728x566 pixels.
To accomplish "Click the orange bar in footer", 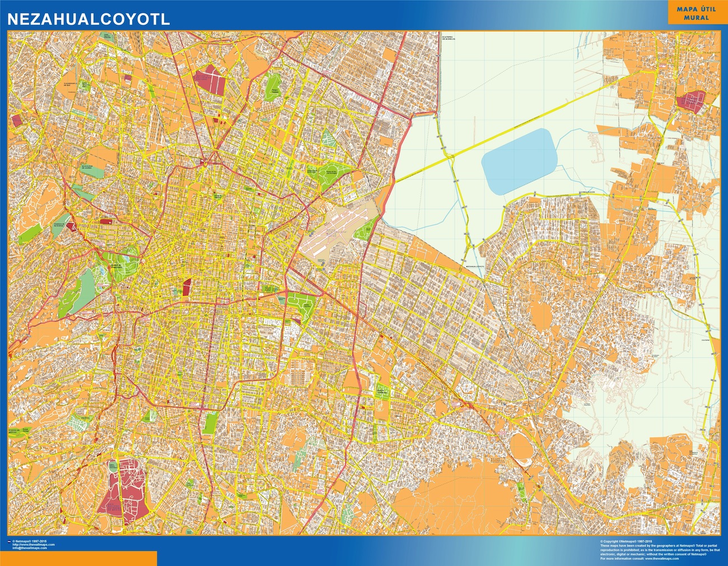I will tap(78, 558).
